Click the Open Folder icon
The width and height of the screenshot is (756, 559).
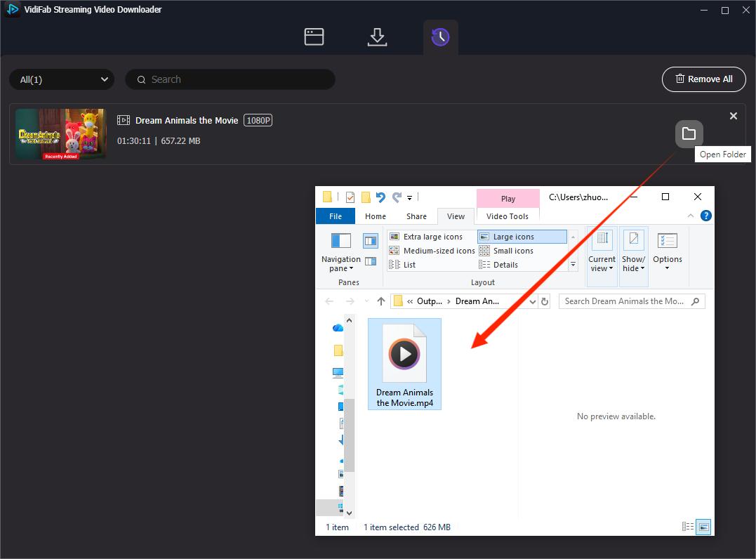point(689,133)
